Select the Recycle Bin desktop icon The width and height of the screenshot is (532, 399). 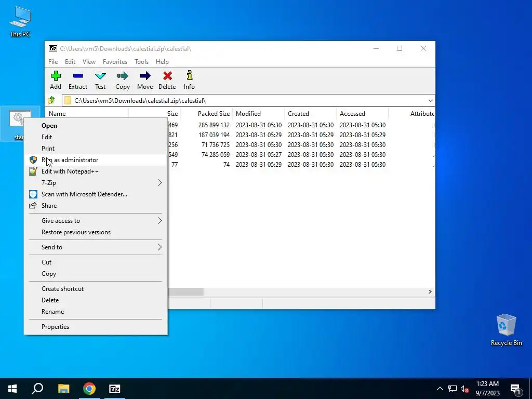tap(506, 330)
